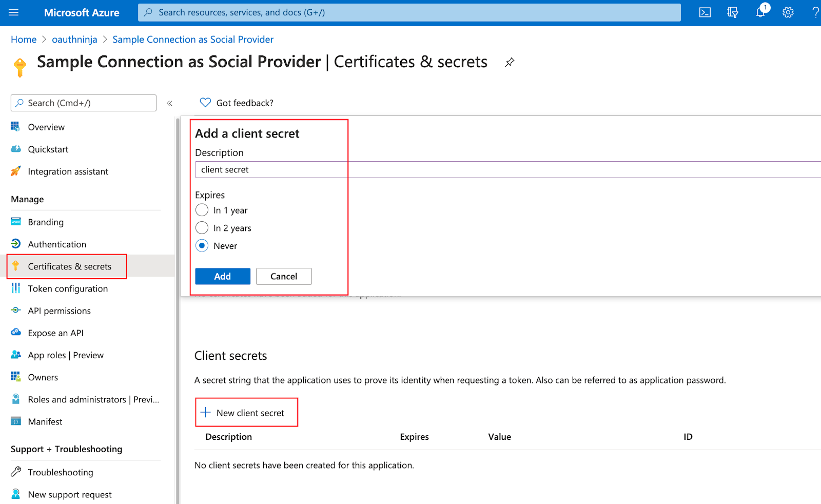The width and height of the screenshot is (821, 504).
Task: Select the In 1 year expiry option
Action: click(x=202, y=210)
